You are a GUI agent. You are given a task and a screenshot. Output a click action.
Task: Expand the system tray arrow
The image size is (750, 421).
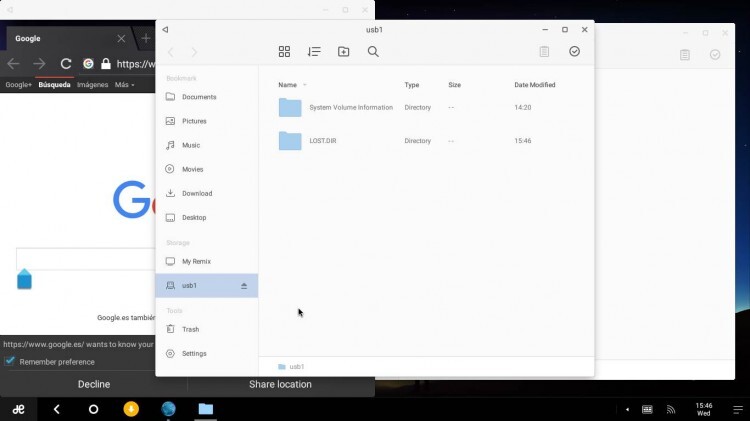pos(627,409)
